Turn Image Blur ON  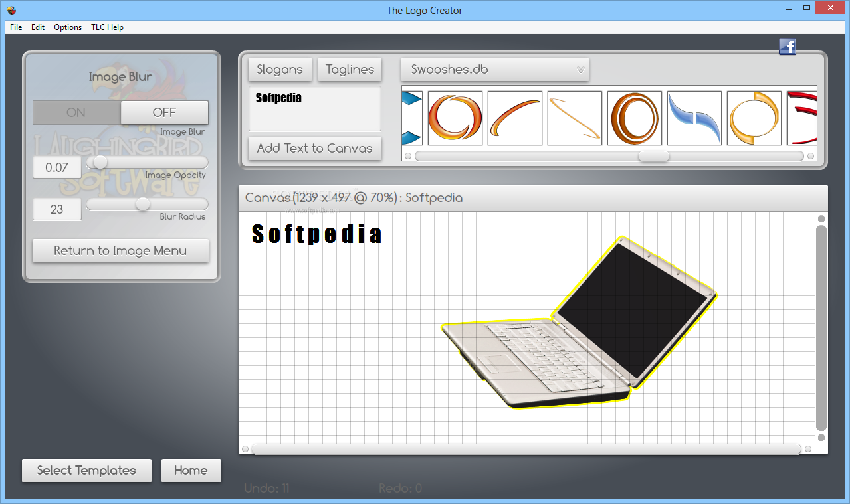click(76, 112)
